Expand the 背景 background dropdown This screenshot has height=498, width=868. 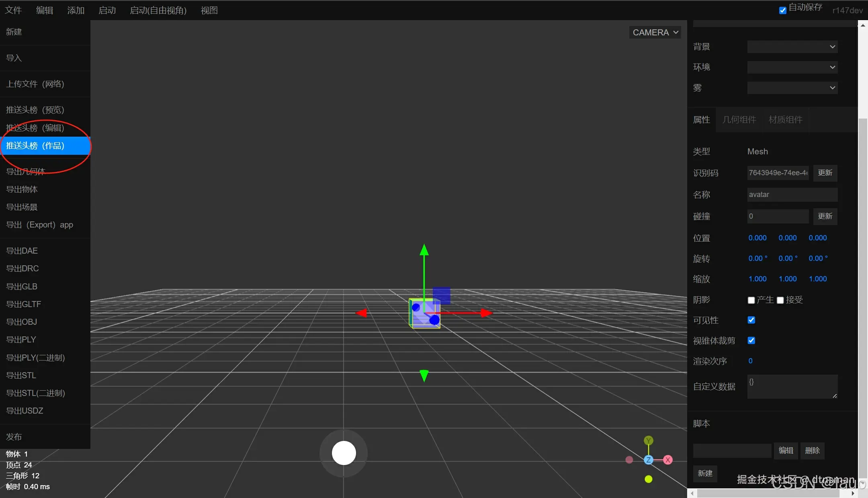[792, 47]
